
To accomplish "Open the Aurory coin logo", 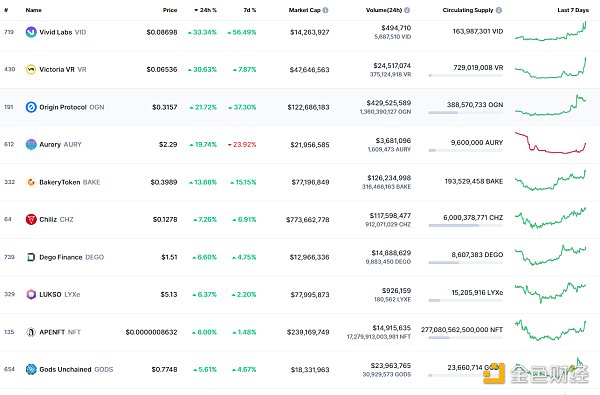I will (x=31, y=144).
